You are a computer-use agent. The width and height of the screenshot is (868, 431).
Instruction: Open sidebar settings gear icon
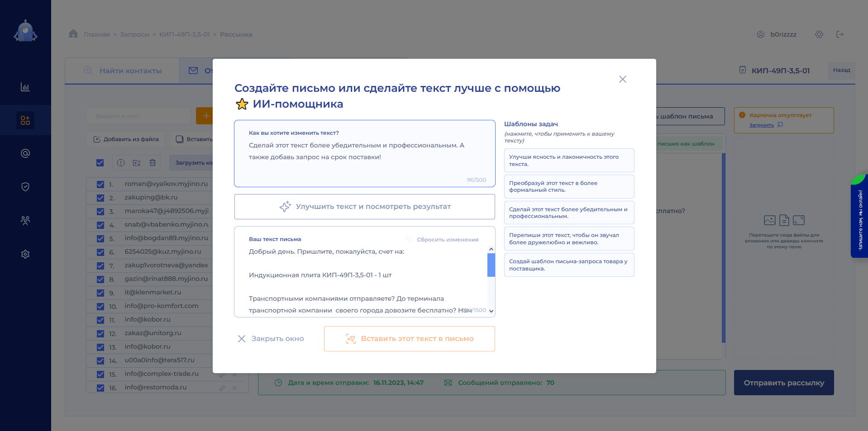coord(25,254)
